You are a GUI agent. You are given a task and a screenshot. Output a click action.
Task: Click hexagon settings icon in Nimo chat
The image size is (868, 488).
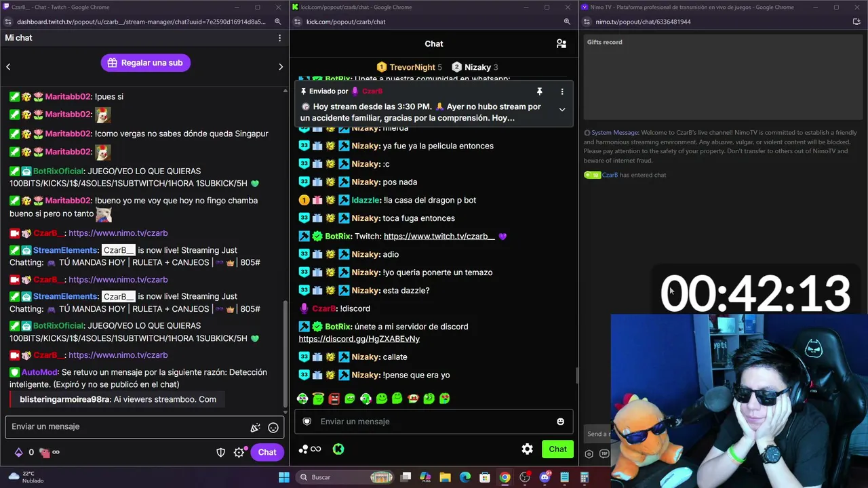point(589,454)
